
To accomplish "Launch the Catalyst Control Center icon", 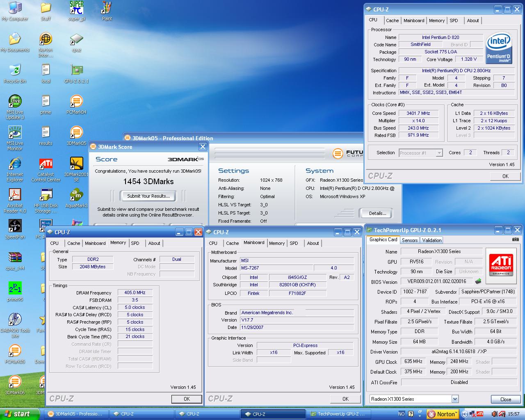I will coord(46,169).
